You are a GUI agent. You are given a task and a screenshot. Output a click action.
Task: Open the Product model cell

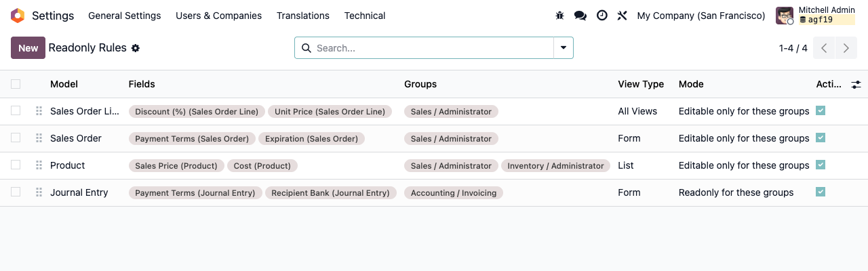click(x=68, y=165)
